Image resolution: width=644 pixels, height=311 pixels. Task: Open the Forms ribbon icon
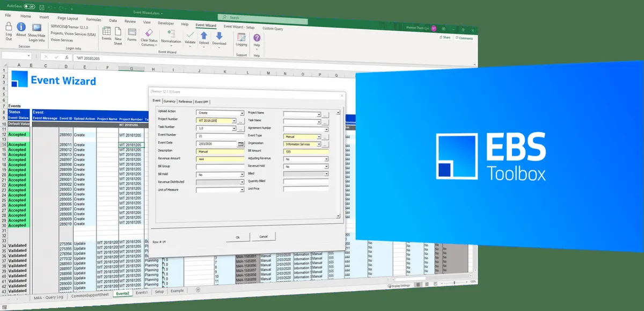[131, 32]
